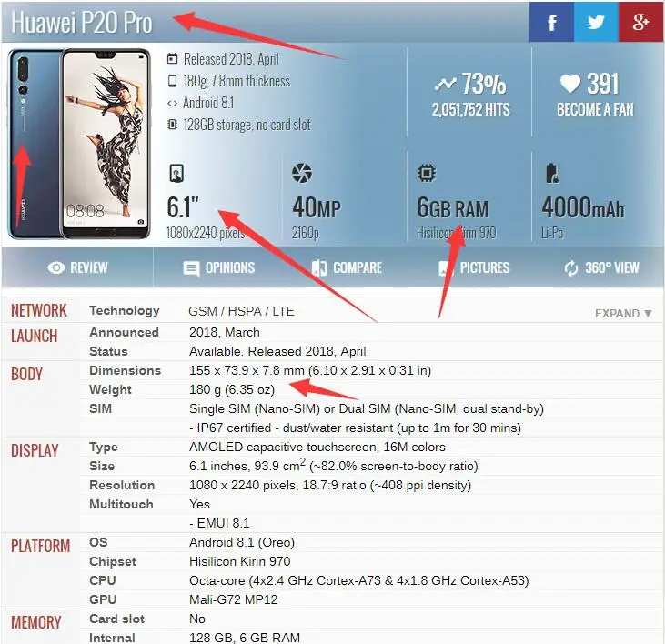Click the Compare phones icon
Image resolution: width=665 pixels, height=644 pixels.
click(x=319, y=268)
